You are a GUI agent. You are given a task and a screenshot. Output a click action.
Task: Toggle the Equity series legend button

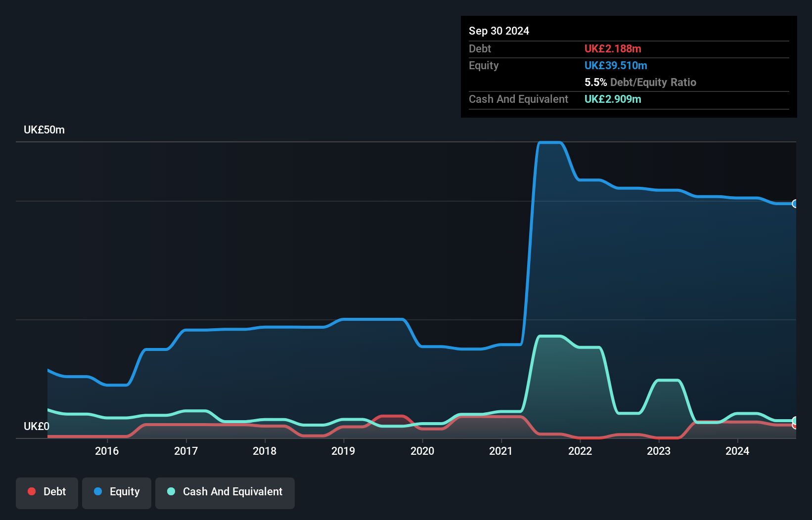[x=116, y=493]
